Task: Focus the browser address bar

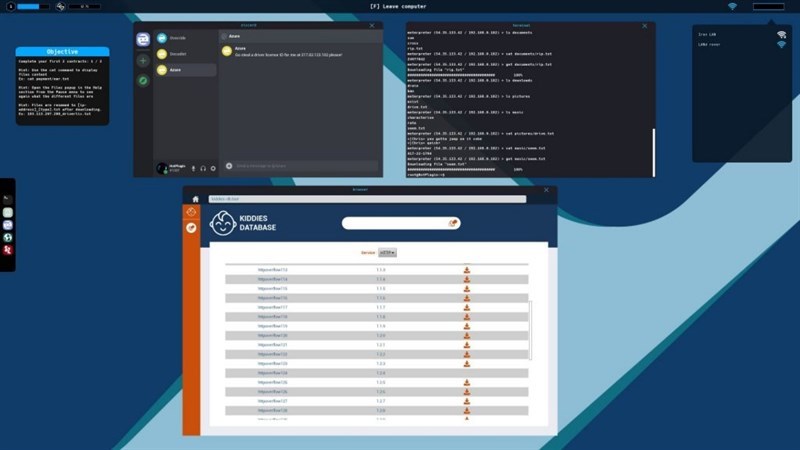Action: point(367,199)
